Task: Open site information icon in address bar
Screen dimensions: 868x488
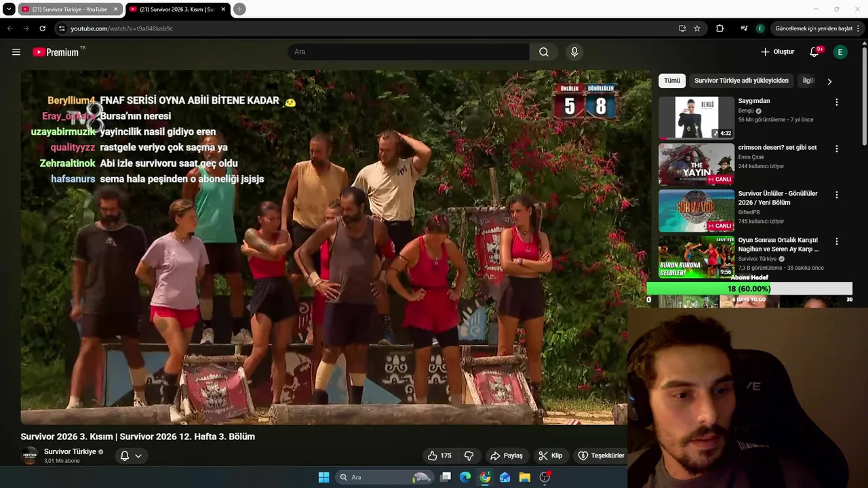Action: tap(62, 28)
